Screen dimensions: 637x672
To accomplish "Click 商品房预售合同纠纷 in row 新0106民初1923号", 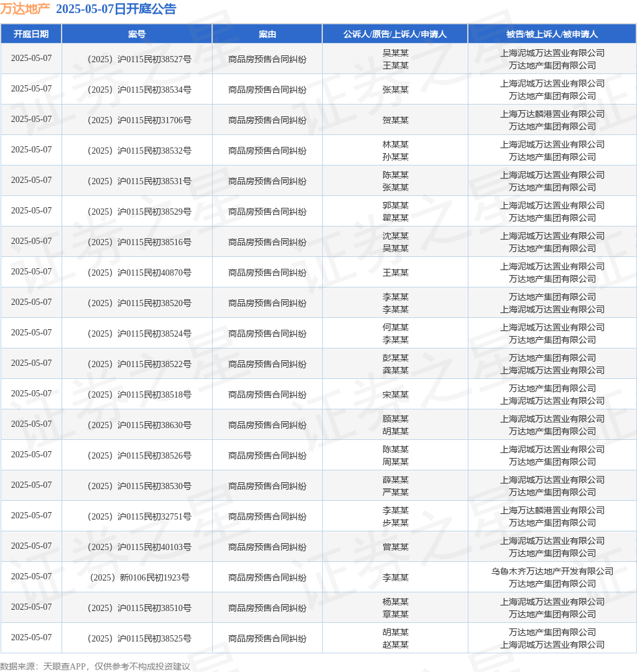I will point(267,577).
